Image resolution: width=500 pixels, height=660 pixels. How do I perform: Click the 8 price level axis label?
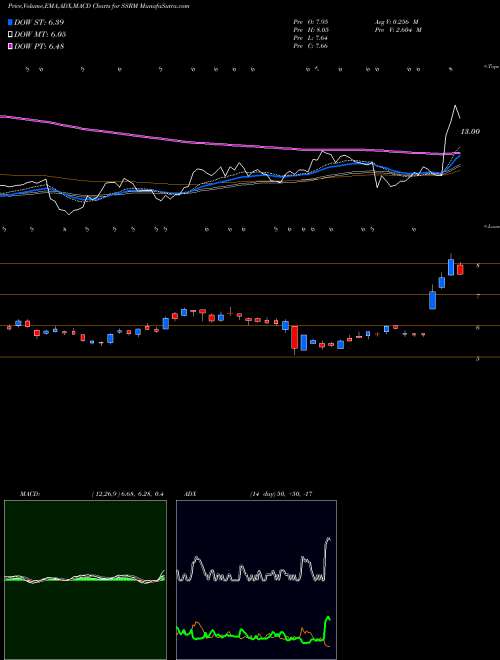[x=478, y=265]
